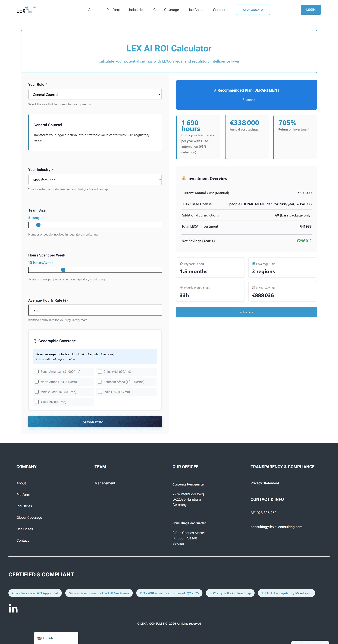Open the LinkedIn icon in footer
This screenshot has height=644, width=338.
pos(13,608)
